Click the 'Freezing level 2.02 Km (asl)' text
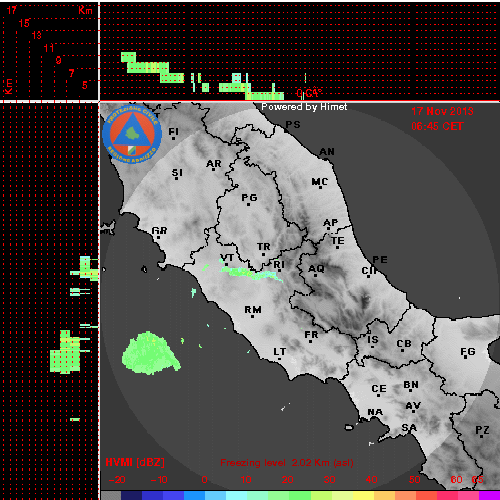The image size is (500, 500). [287, 463]
